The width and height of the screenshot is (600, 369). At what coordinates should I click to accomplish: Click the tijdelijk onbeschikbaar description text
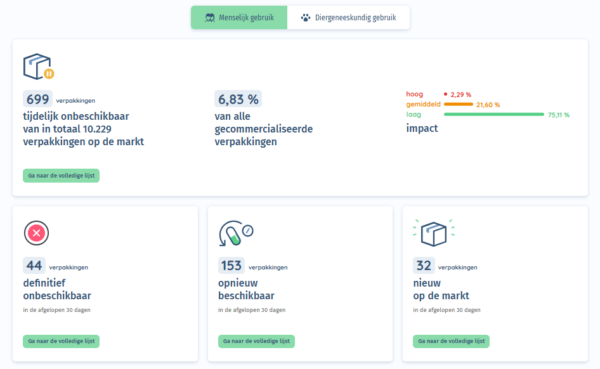[83, 129]
